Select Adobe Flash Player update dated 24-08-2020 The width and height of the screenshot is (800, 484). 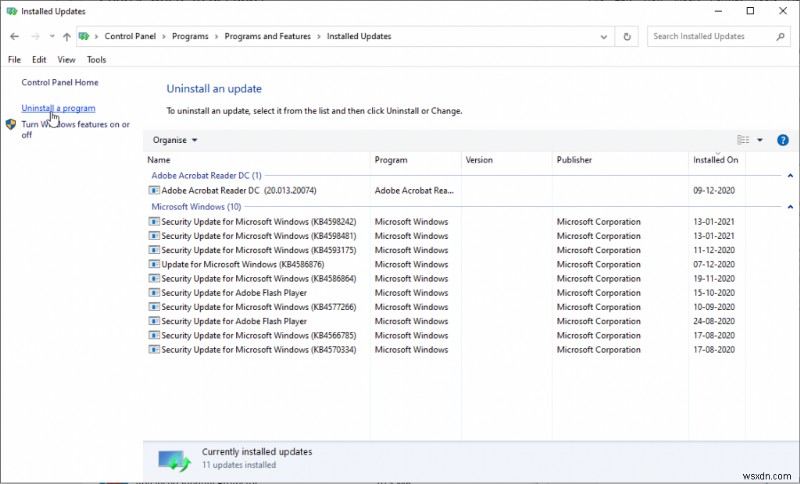[234, 321]
